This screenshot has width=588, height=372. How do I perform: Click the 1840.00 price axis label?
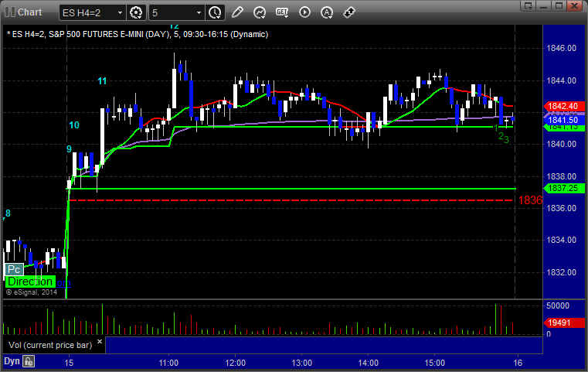(x=562, y=144)
